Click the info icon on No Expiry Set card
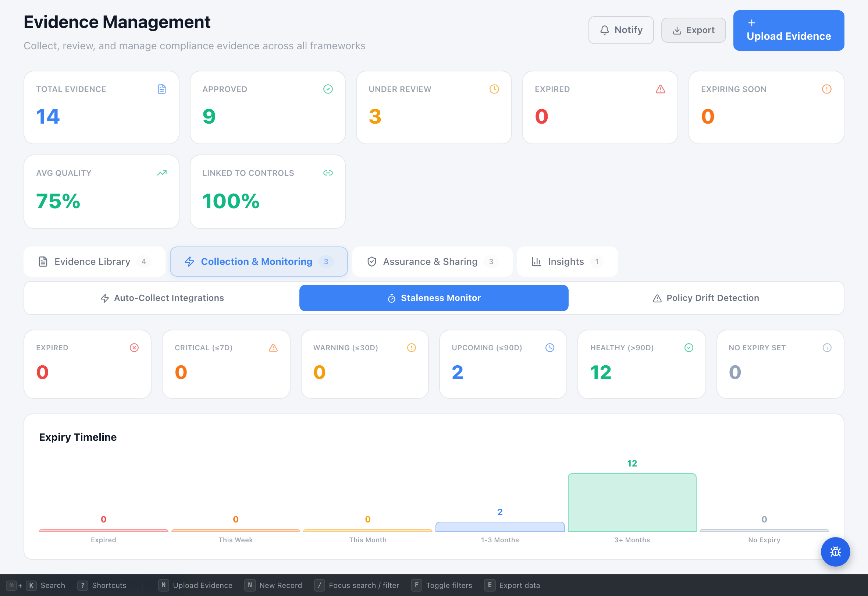The width and height of the screenshot is (868, 596). 826,348
